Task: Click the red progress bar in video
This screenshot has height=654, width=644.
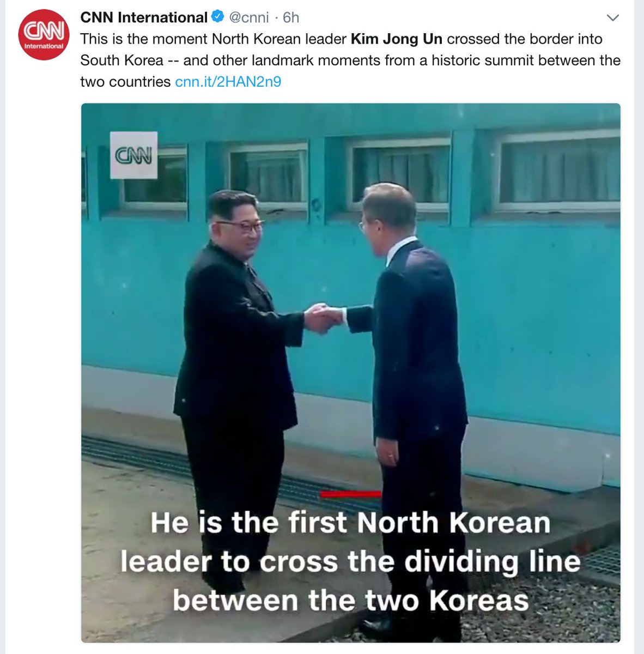Action: (x=350, y=494)
